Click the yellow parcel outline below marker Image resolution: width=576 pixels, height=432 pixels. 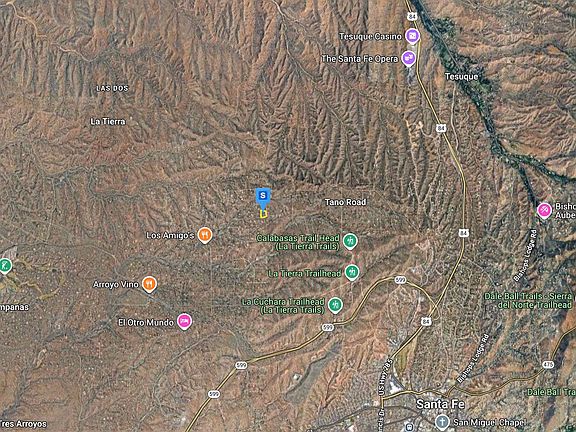coord(263,214)
